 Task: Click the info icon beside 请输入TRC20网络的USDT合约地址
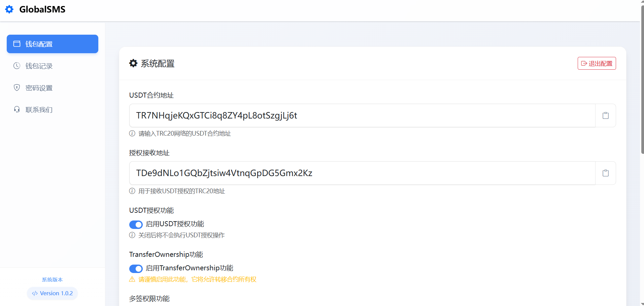pos(132,133)
